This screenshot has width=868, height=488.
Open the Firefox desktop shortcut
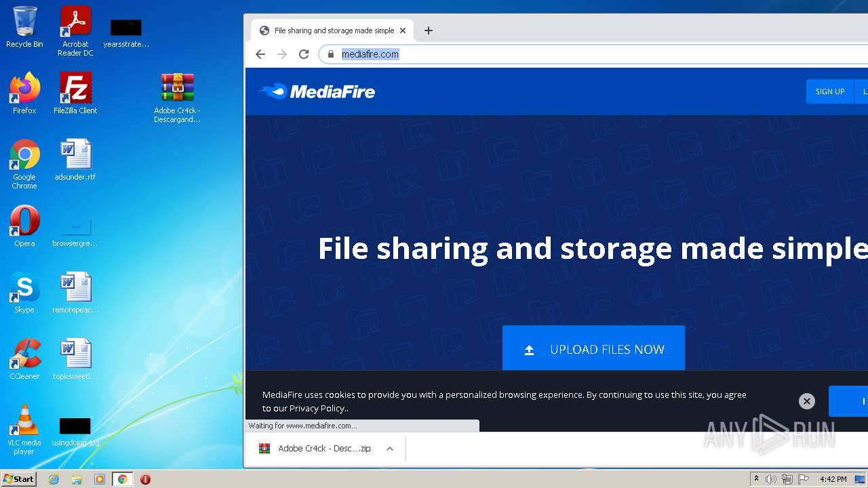pyautogui.click(x=24, y=94)
